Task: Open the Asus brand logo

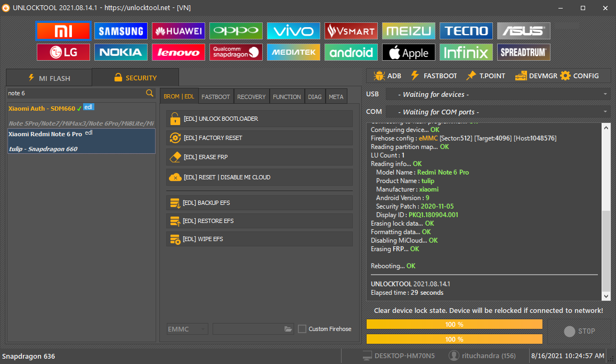Action: pos(524,31)
